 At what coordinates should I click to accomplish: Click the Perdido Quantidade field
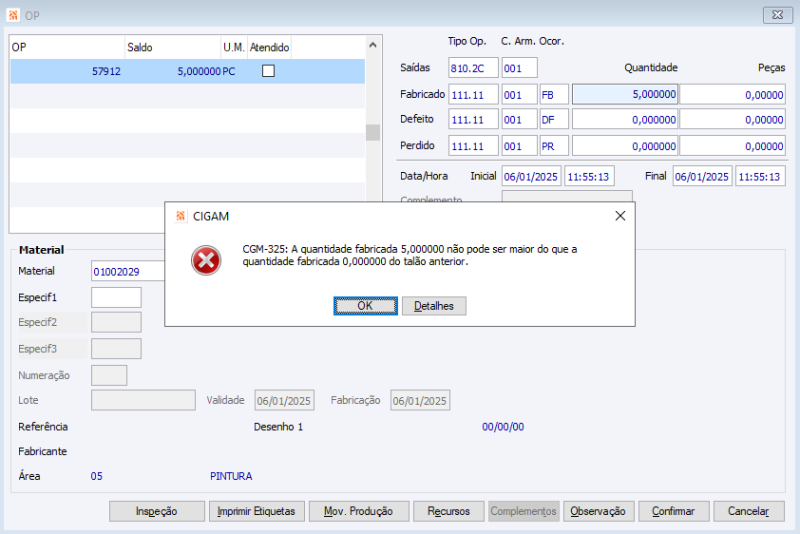click(x=625, y=146)
